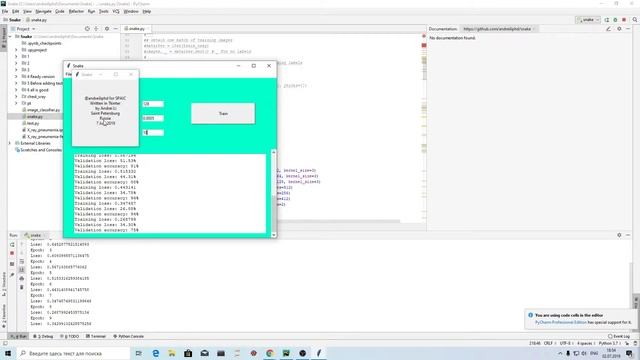
Task: Open the Window menu
Action: click(x=131, y=11)
